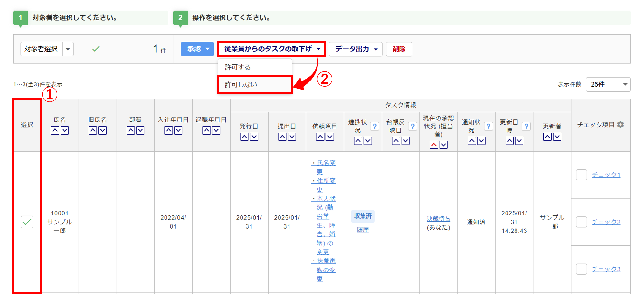Image resolution: width=644 pixels, height=294 pixels.
Task: Tick the チェック3 checkbox
Action: (581, 269)
